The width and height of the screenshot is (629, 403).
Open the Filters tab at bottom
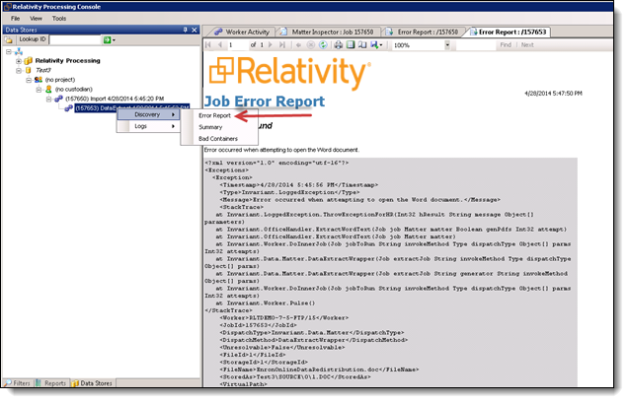pos(19,382)
